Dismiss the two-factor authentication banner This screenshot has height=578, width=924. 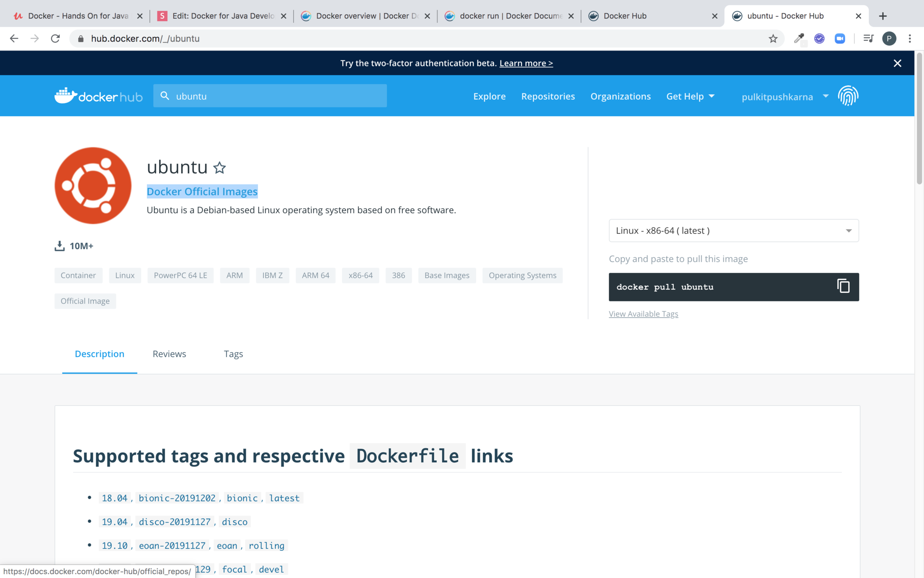(897, 63)
